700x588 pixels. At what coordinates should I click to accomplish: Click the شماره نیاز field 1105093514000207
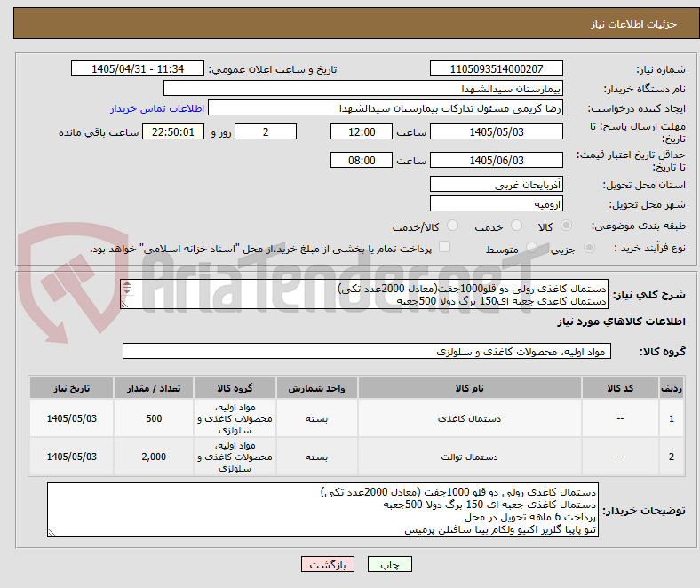[497, 68]
